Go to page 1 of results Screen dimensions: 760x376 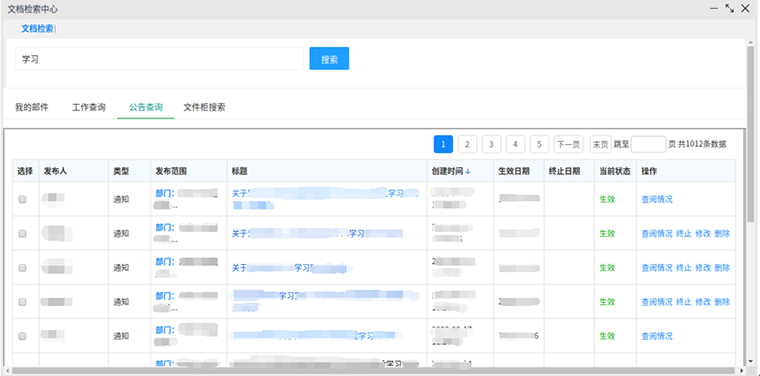click(x=443, y=144)
